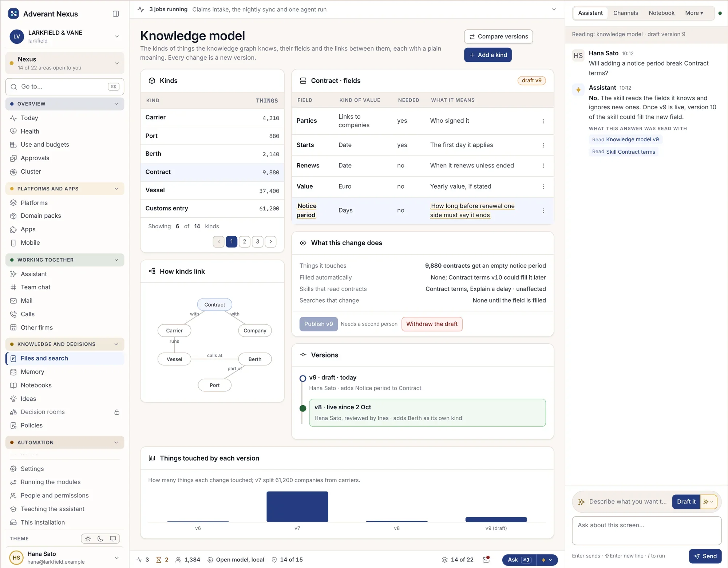The width and height of the screenshot is (728, 568).
Task: Go to previous page of kinds
Action: coord(218,241)
